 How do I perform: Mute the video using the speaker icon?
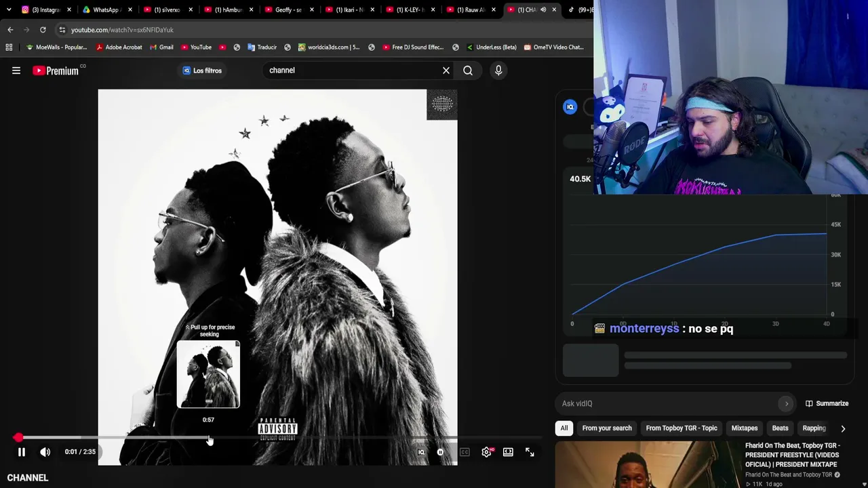(45, 452)
